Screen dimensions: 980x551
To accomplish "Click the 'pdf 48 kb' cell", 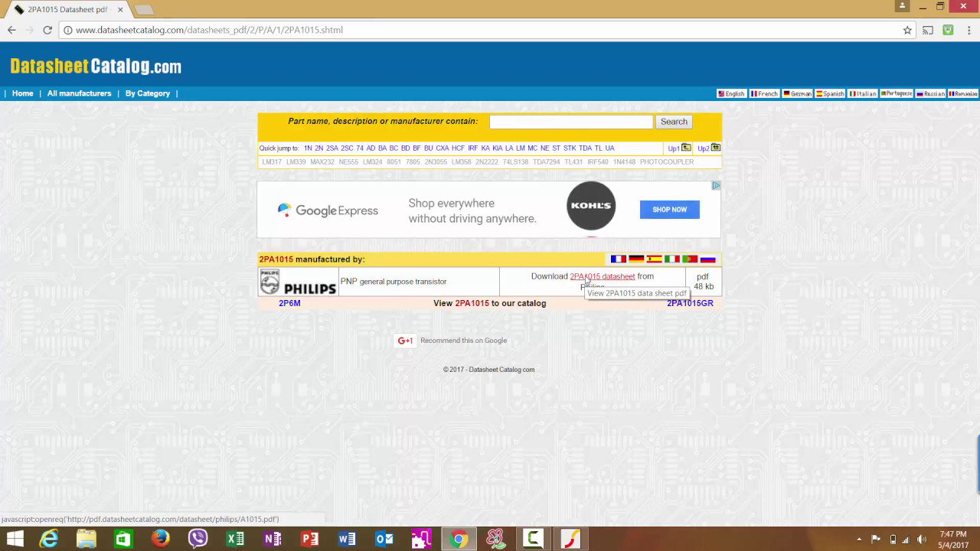I will [x=704, y=282].
